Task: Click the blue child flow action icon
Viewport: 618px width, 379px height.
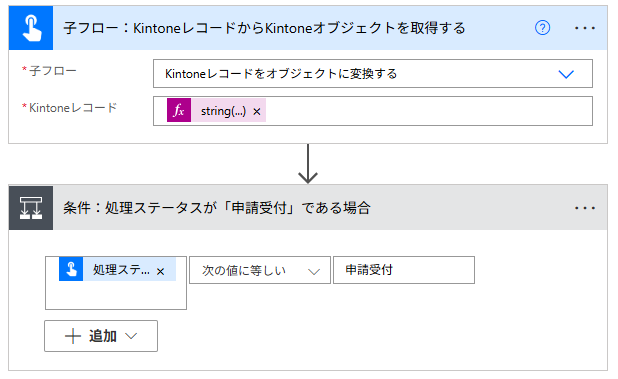Action: (x=31, y=28)
